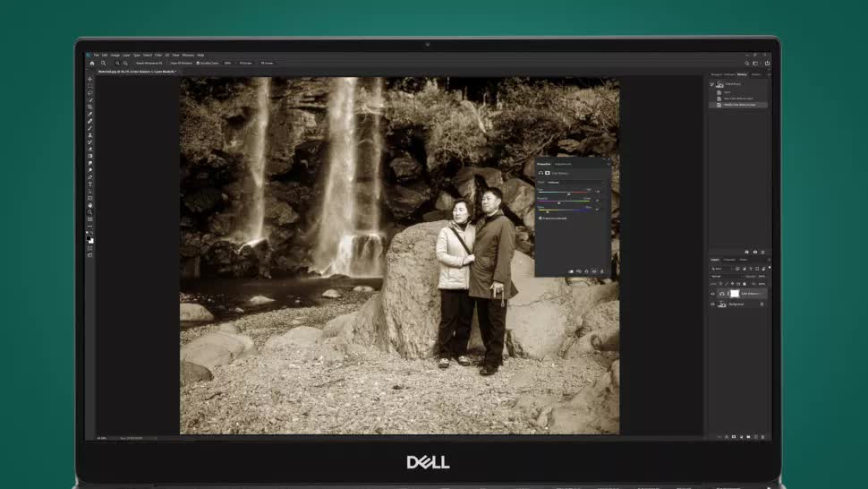Toggle adjustment visibility eye in Properties panel

click(x=594, y=271)
